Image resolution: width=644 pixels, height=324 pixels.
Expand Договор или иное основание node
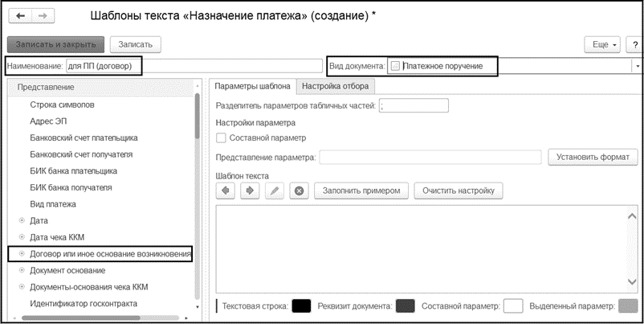click(x=22, y=254)
